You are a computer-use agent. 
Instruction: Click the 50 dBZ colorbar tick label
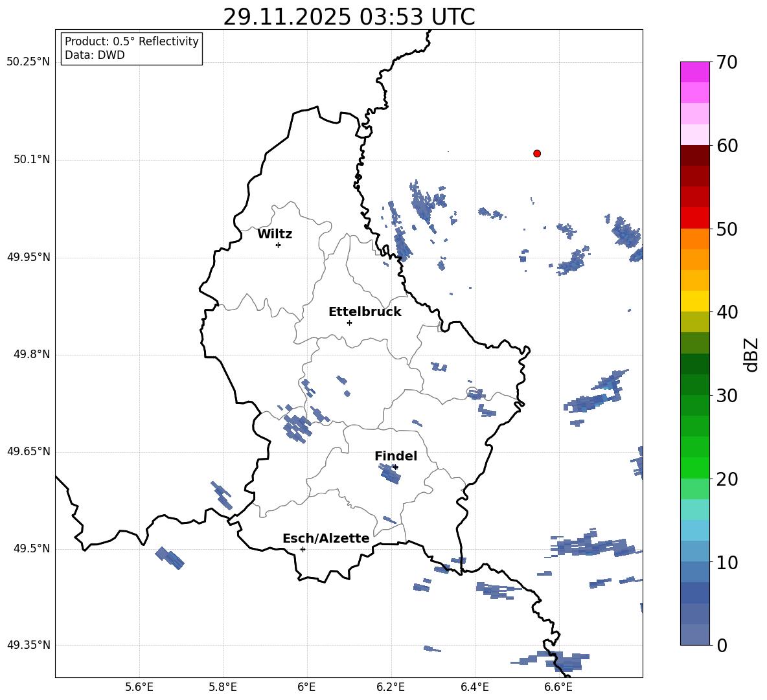pos(727,229)
